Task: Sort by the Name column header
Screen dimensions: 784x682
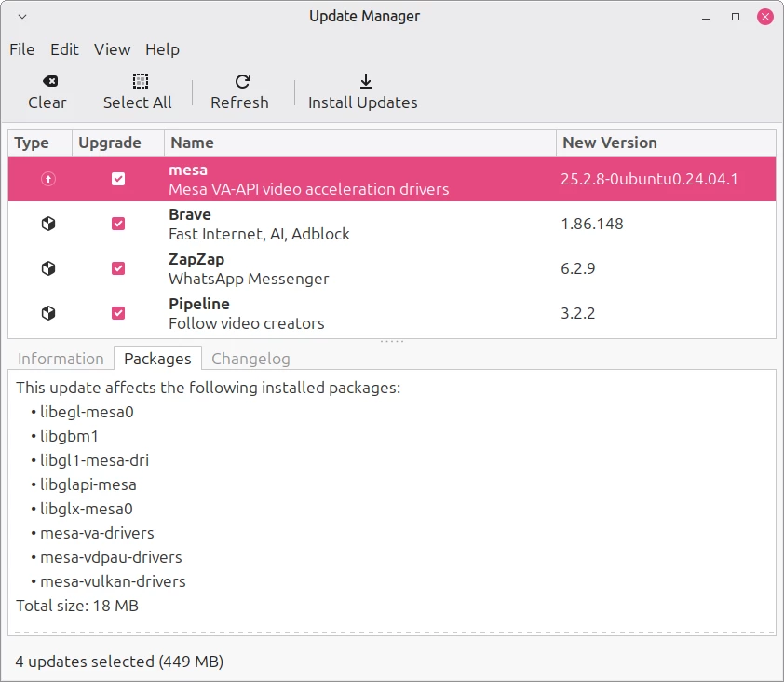Action: [x=360, y=143]
